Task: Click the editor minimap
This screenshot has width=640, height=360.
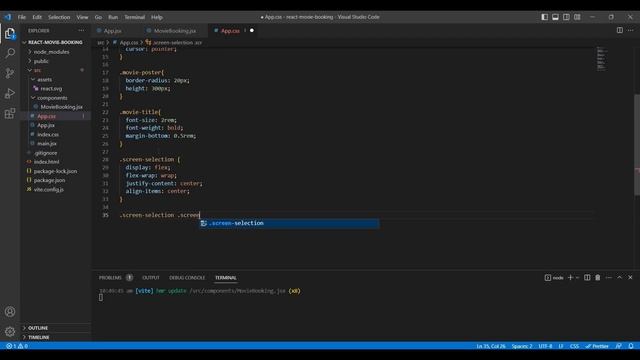Action: 601,59
